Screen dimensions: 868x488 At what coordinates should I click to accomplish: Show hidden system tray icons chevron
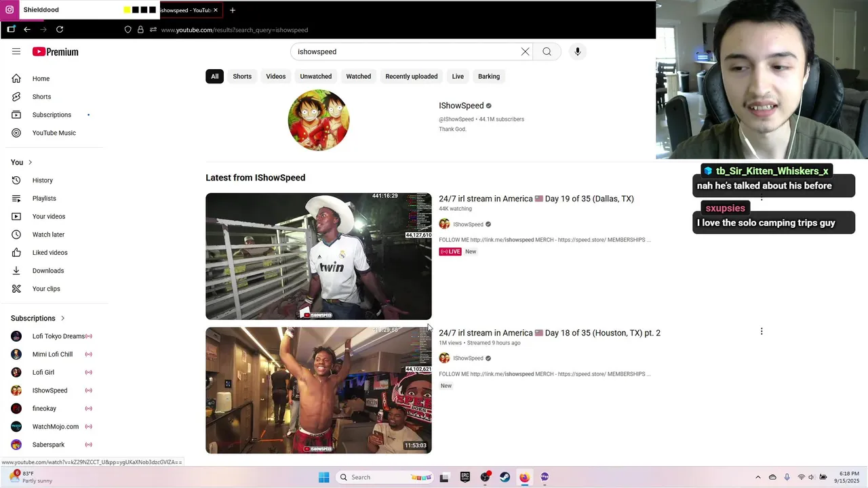click(758, 477)
